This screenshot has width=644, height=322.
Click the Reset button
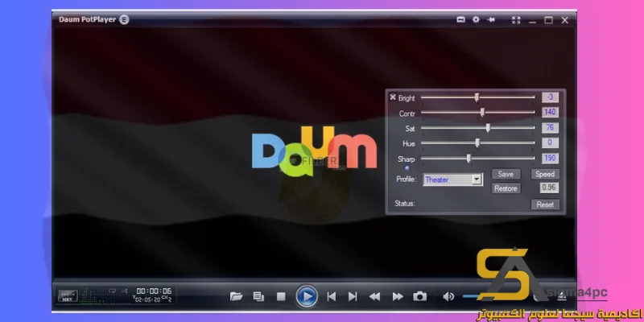[x=545, y=204]
